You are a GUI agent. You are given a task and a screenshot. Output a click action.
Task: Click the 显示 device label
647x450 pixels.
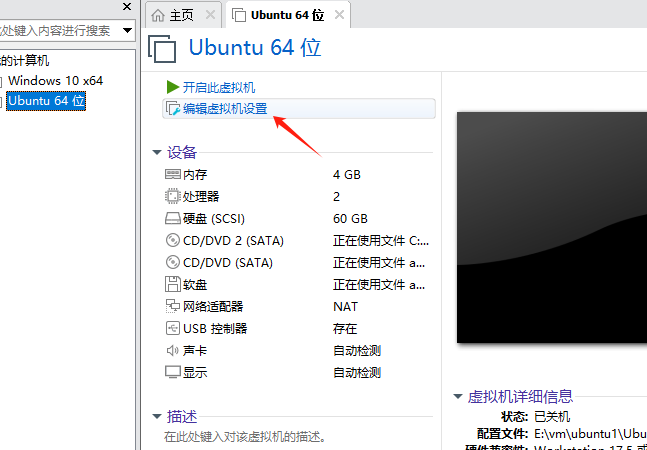point(195,372)
